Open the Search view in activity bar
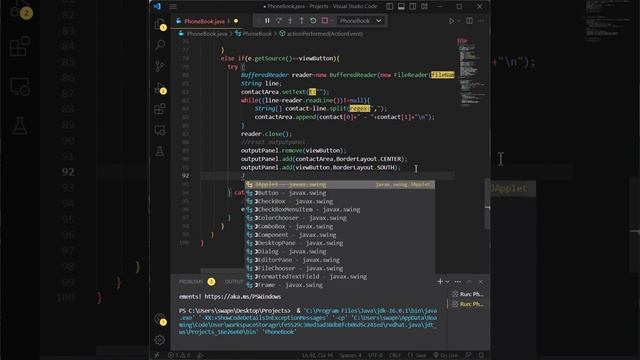This screenshot has width=640, height=360. 160,44
